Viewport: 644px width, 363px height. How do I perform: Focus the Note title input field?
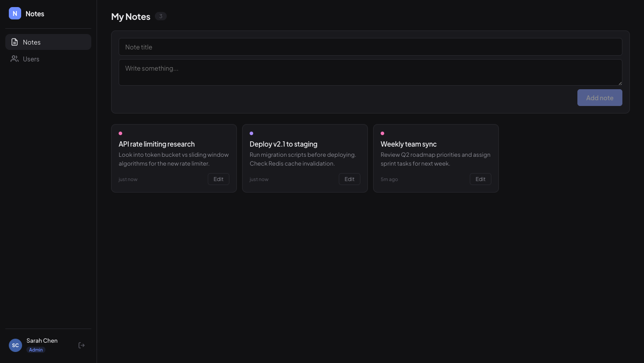click(x=371, y=47)
